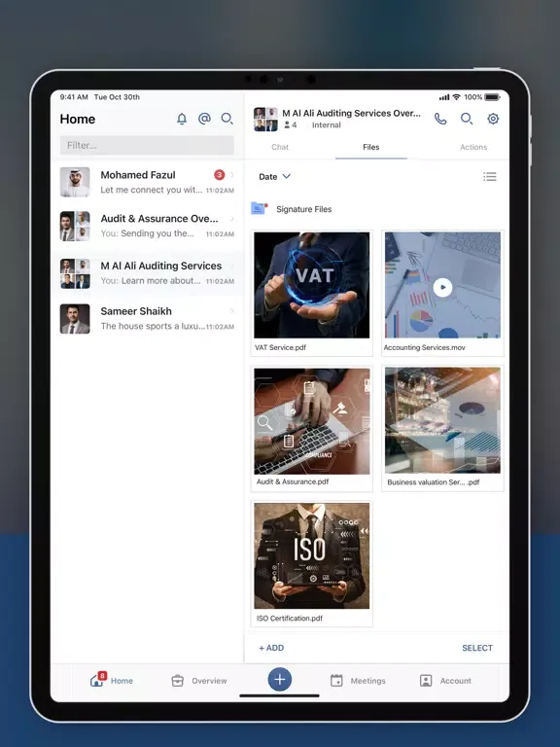
Task: Focus the Filter input field
Action: point(147,145)
